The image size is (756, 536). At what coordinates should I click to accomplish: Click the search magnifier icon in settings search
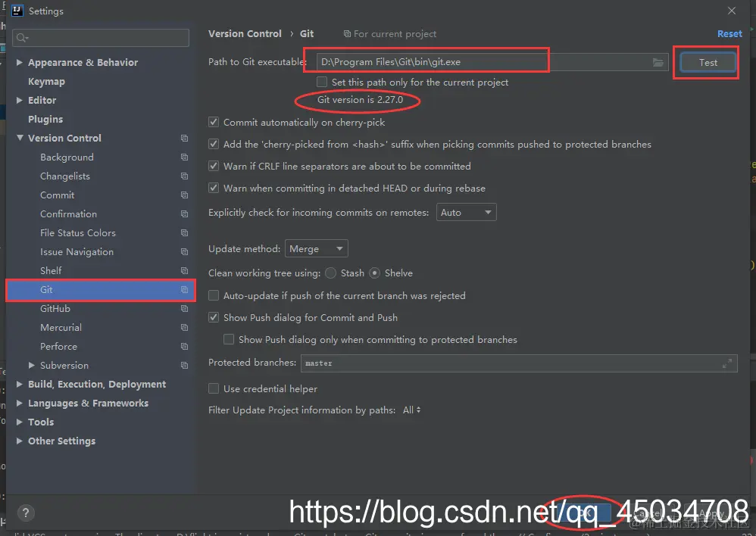click(22, 38)
